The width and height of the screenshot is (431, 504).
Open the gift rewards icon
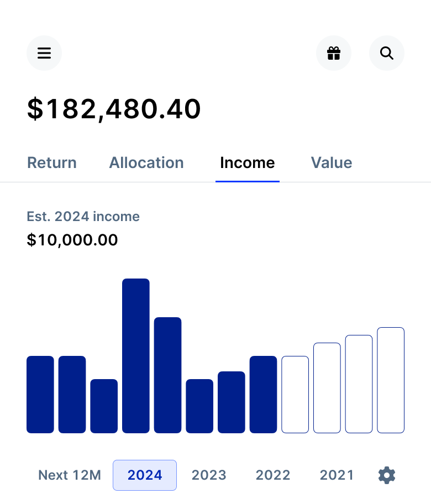tap(333, 53)
